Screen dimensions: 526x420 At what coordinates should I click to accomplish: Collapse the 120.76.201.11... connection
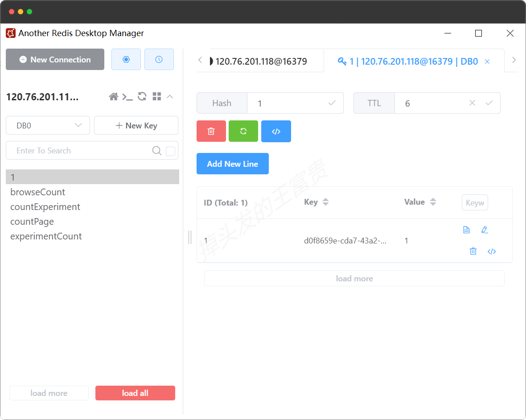170,97
